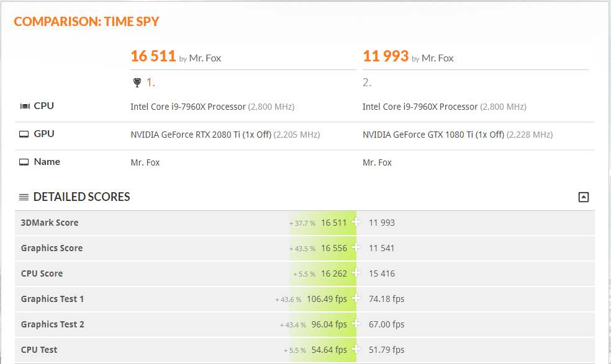
Task: Click the Graphics Test 2 row label
Action: [53, 324]
